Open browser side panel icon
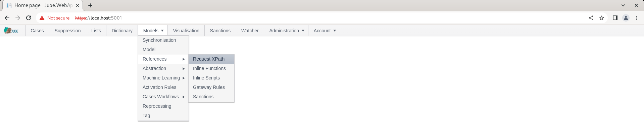644x132 pixels. [x=615, y=18]
